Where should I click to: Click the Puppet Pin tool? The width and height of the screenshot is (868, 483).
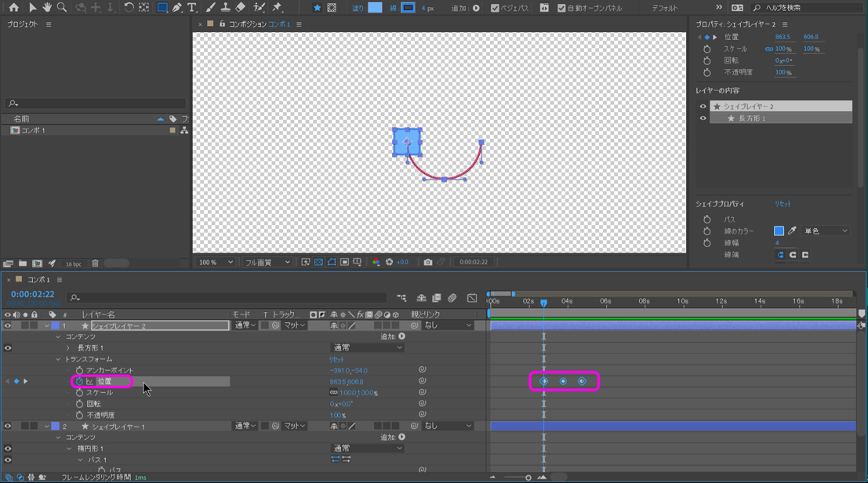(x=277, y=7)
